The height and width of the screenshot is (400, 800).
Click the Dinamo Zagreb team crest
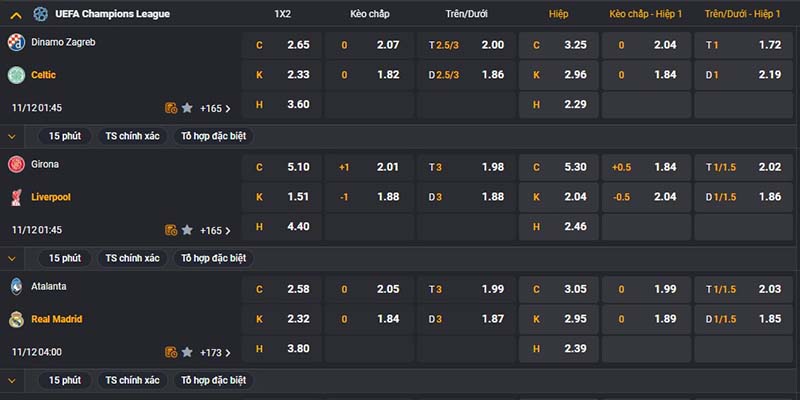pos(16,42)
